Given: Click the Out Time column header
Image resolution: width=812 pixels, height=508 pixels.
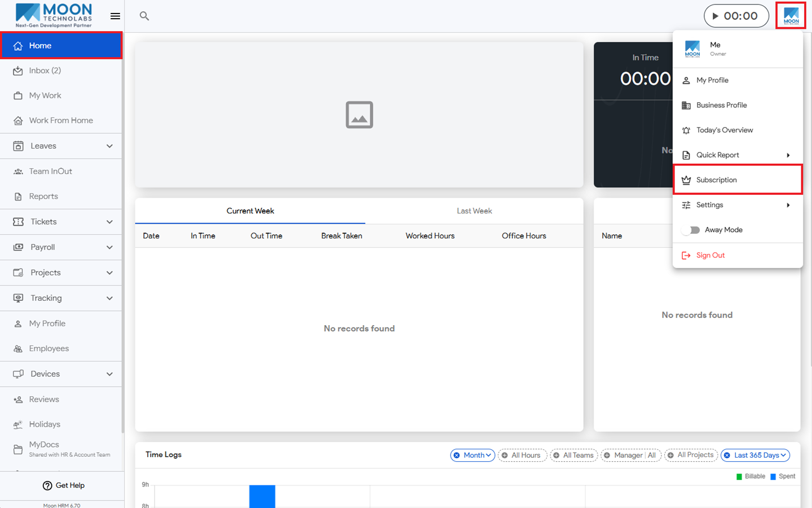Looking at the screenshot, I should [266, 236].
